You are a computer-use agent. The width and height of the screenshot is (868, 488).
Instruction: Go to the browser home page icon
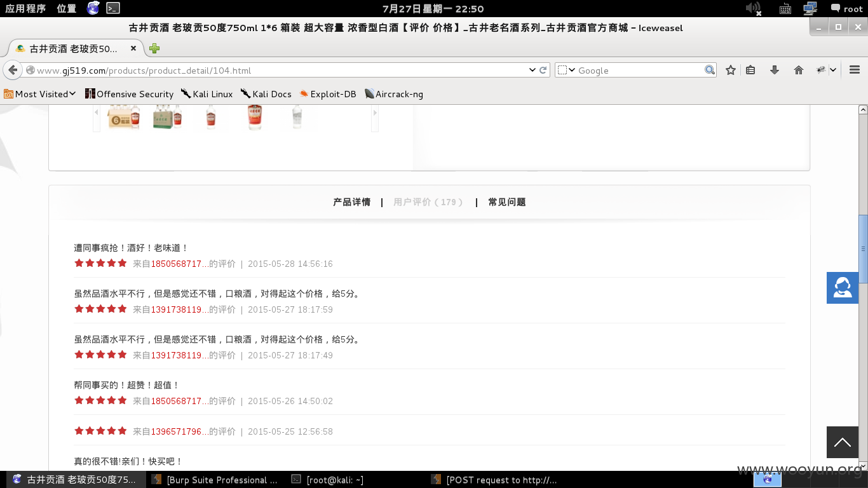point(799,71)
